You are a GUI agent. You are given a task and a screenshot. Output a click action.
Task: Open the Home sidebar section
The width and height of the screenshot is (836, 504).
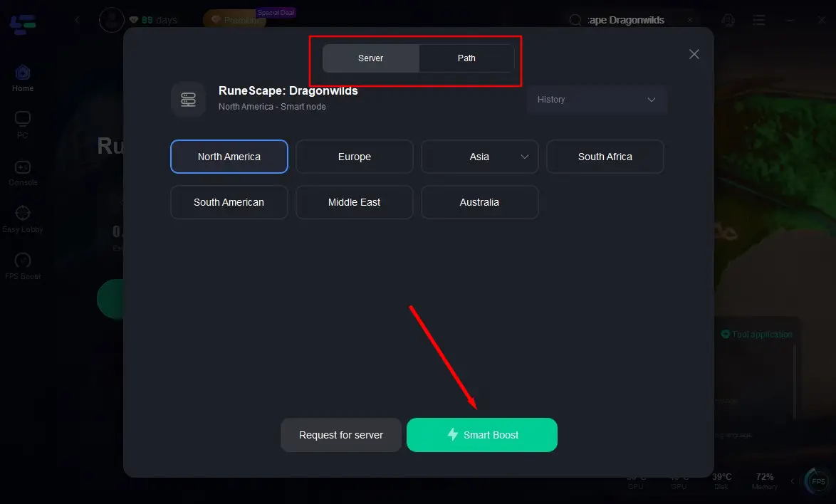coord(23,78)
